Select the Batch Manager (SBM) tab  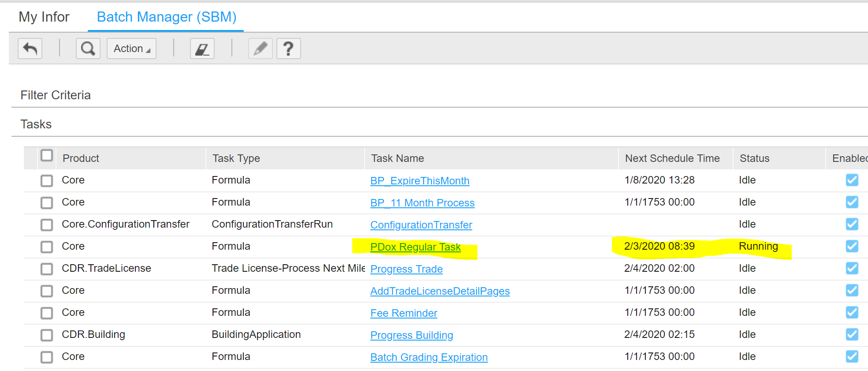pos(167,17)
